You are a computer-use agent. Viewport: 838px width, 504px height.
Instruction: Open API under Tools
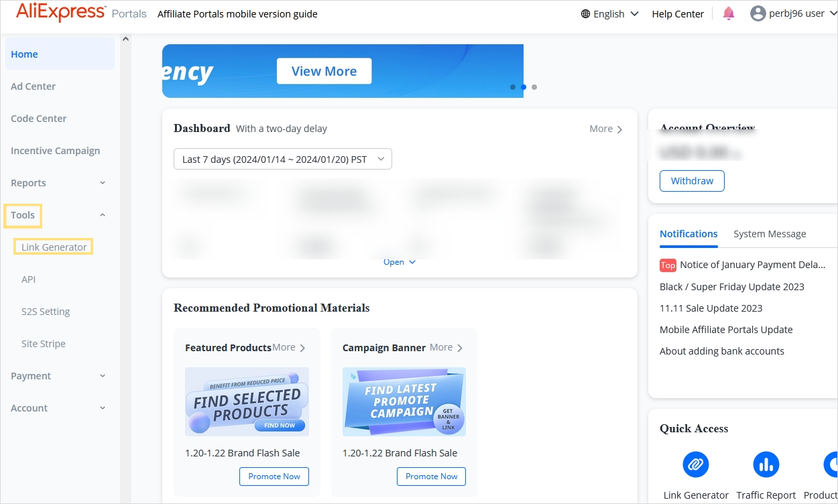coord(28,279)
